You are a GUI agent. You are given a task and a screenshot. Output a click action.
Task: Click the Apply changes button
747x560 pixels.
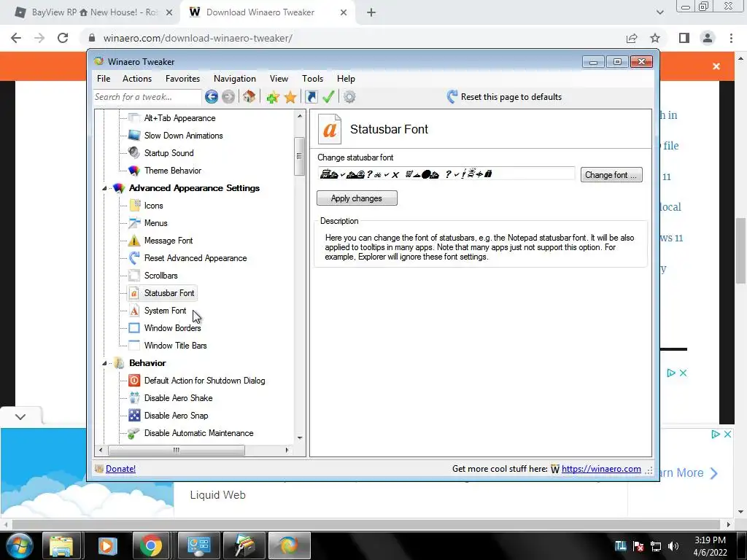pyautogui.click(x=357, y=198)
